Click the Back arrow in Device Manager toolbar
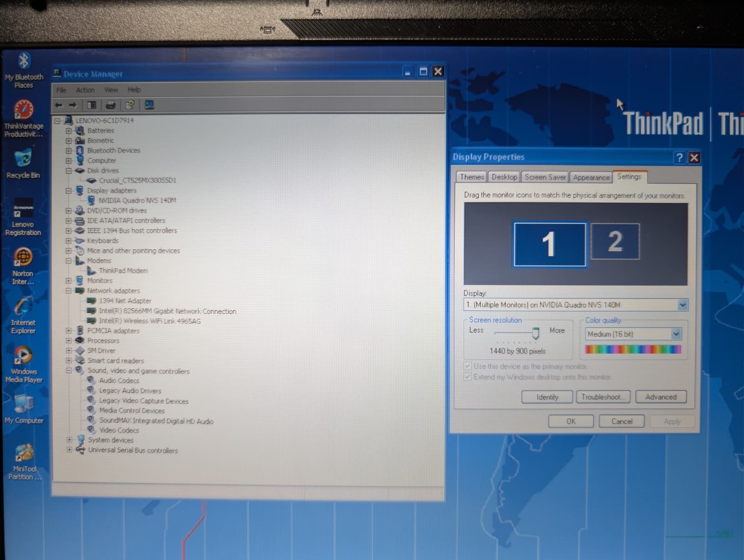 point(59,105)
